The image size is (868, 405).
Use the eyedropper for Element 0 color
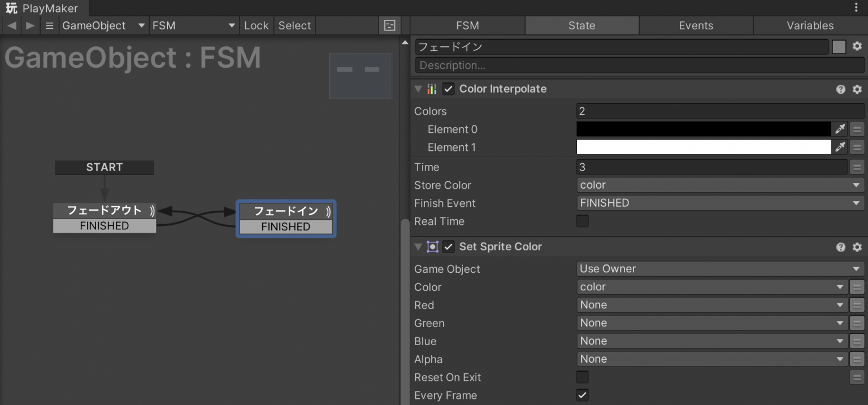tap(840, 129)
